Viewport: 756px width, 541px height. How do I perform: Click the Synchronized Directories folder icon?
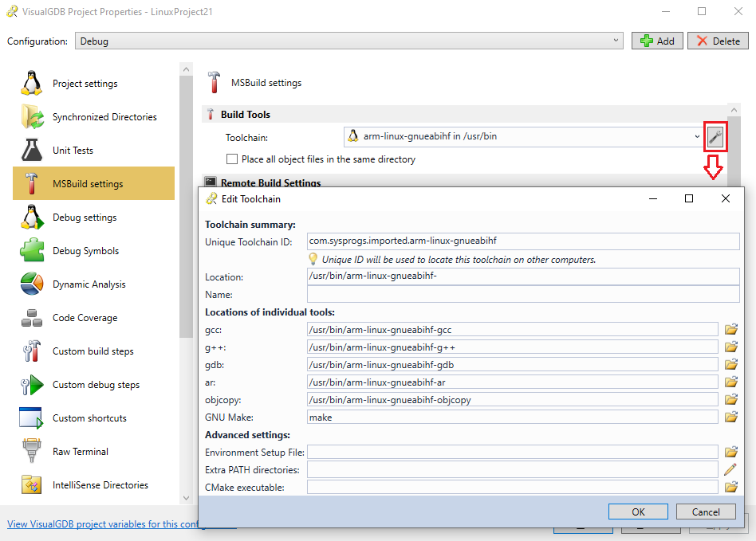(32, 116)
